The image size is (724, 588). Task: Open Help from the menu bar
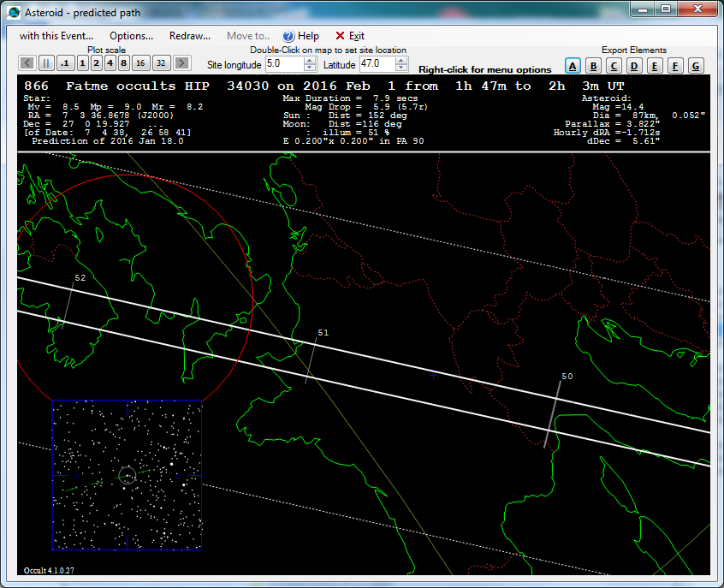300,36
